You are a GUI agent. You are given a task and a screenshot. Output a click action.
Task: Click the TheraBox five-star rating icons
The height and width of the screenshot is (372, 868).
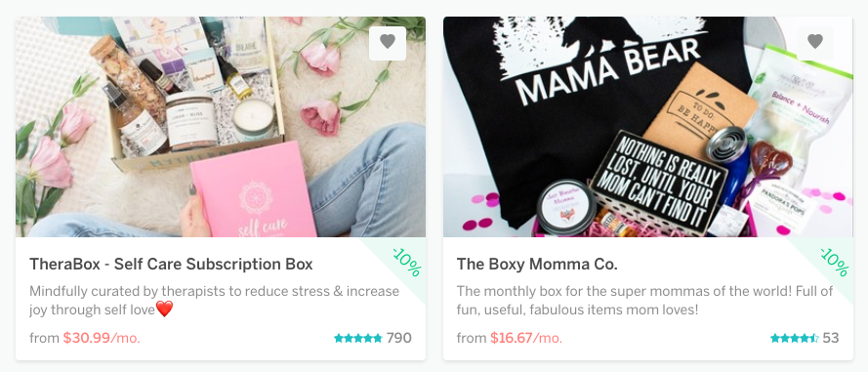[358, 338]
